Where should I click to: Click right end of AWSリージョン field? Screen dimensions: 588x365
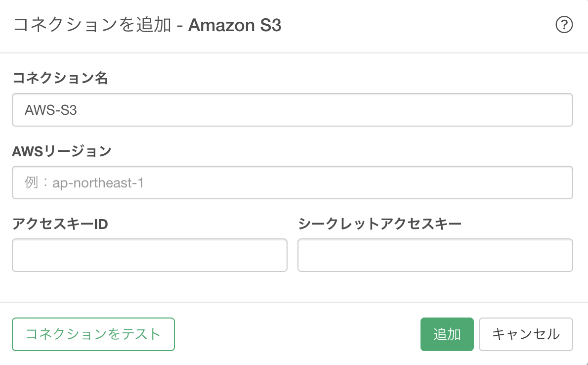[x=562, y=182]
